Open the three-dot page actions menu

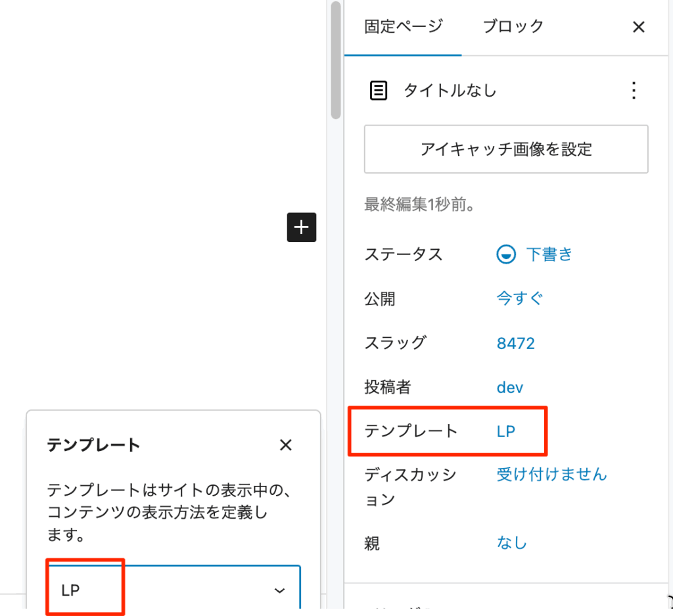pos(634,91)
